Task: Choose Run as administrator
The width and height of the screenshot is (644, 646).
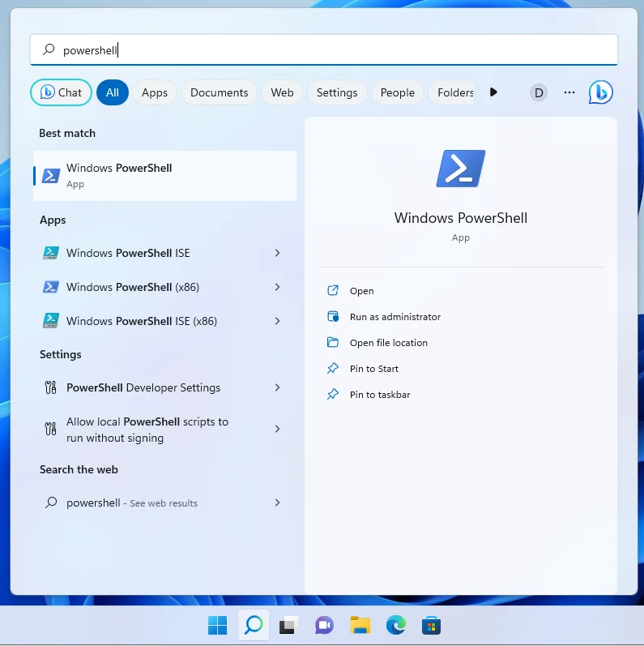Action: pos(395,317)
